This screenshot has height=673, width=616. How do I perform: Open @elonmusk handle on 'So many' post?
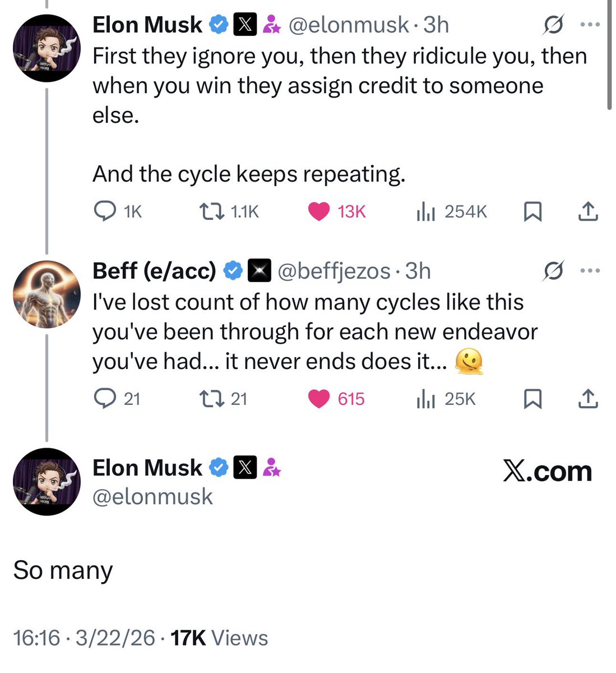(152, 497)
